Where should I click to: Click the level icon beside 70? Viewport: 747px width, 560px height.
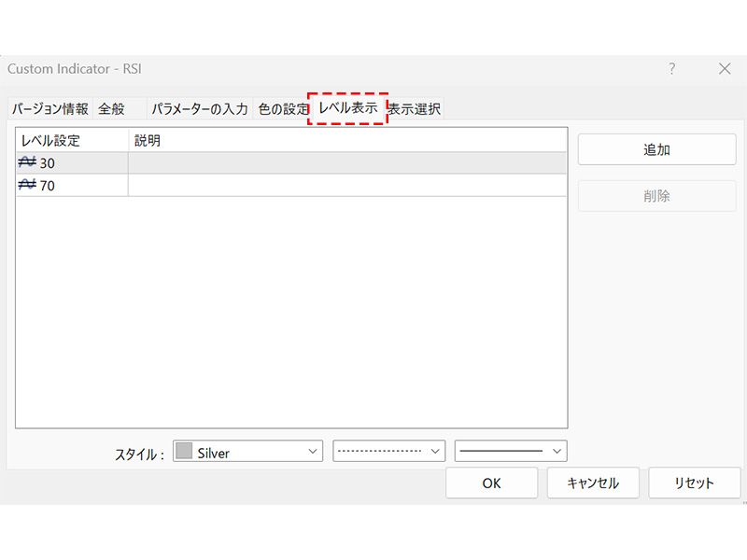tap(27, 185)
